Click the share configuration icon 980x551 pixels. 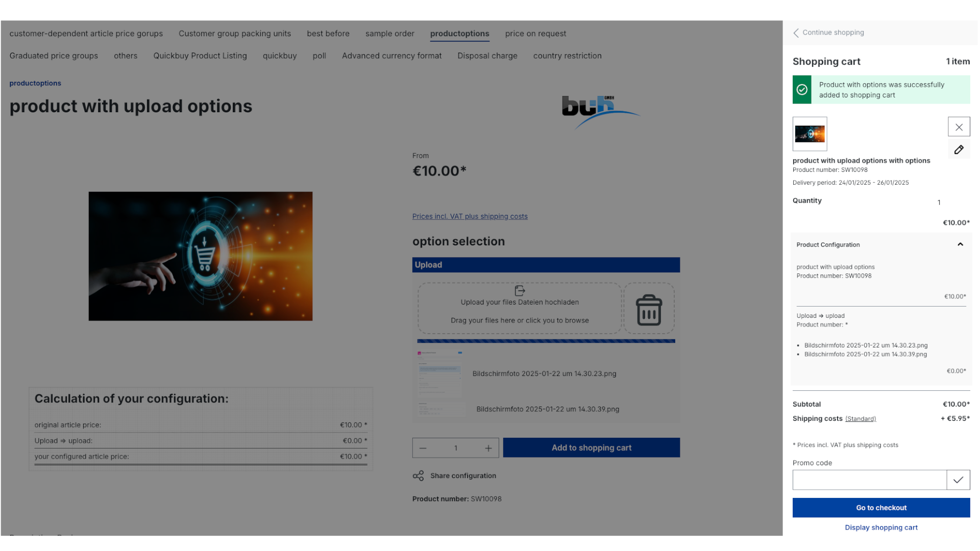[418, 475]
